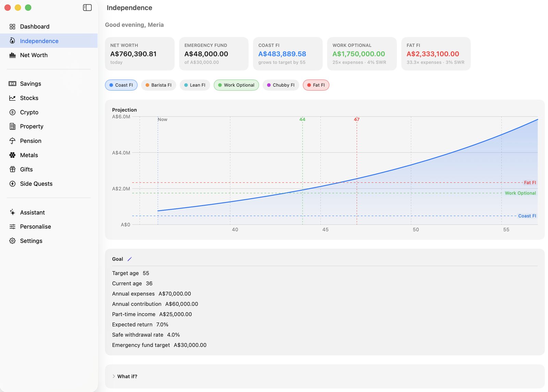Image resolution: width=548 pixels, height=392 pixels.
Task: Click the Stocks line chart icon
Action: click(x=12, y=98)
